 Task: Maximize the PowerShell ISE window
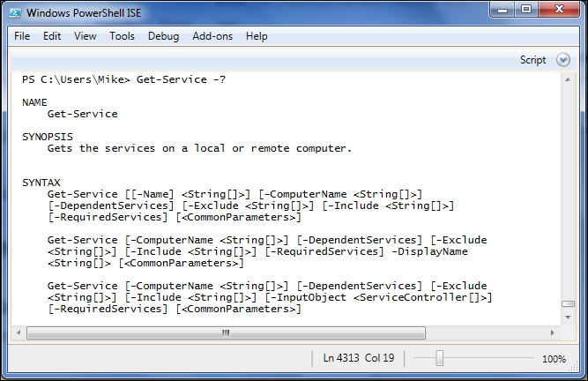526,9
